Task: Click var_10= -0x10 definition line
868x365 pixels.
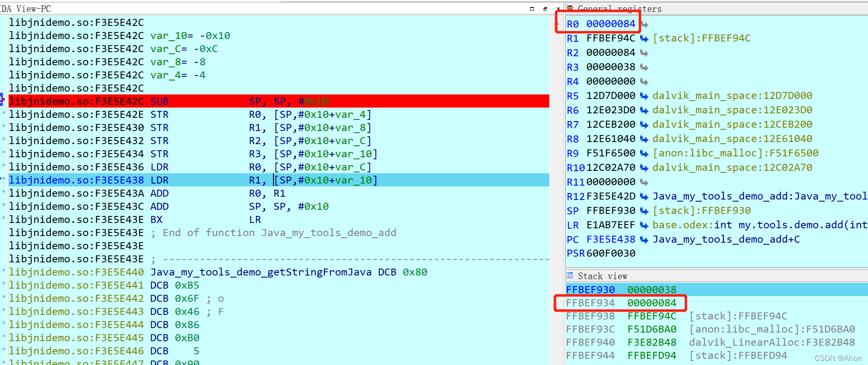Action: point(279,36)
